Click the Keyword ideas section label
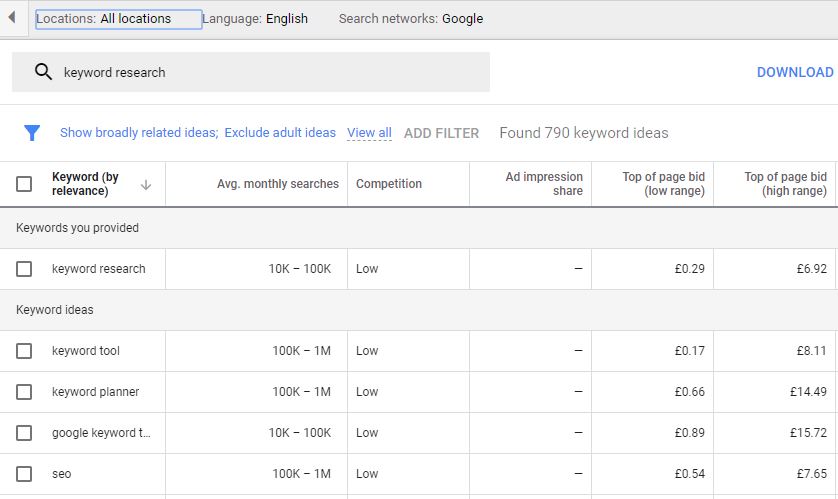 (55, 310)
